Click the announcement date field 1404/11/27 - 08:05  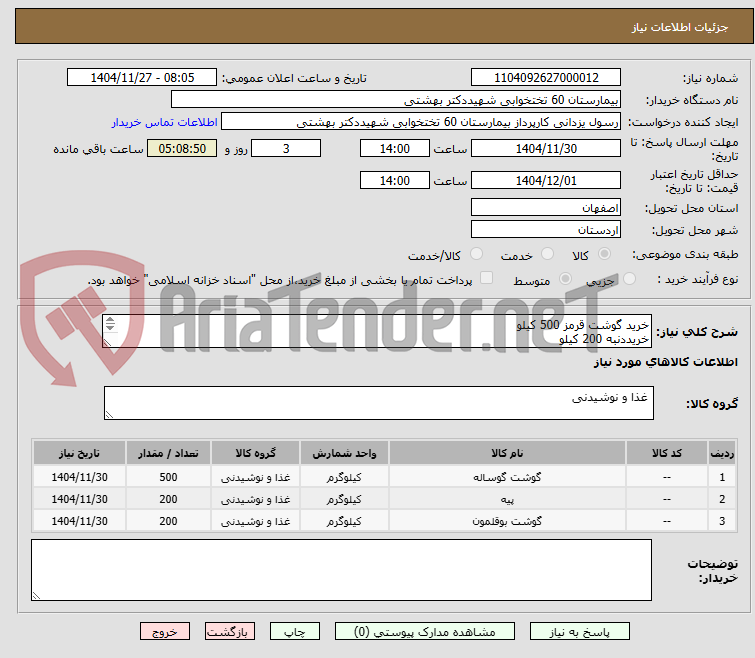point(142,77)
